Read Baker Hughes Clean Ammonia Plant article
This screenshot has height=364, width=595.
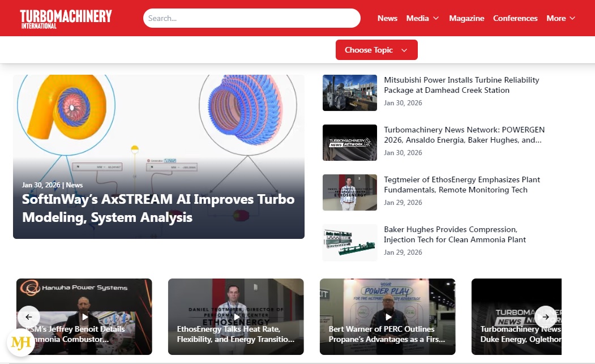(x=455, y=234)
